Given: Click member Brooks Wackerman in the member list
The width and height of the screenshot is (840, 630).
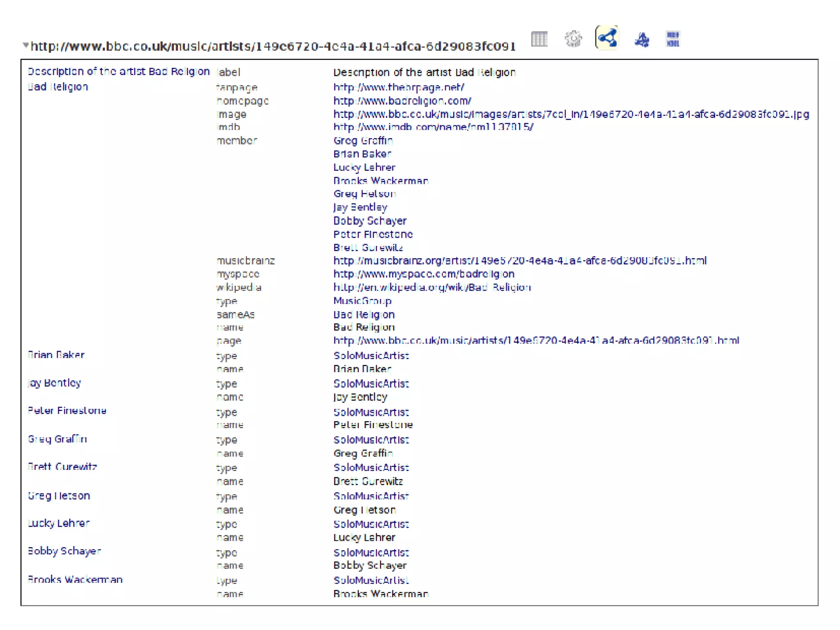Looking at the screenshot, I should [x=380, y=181].
